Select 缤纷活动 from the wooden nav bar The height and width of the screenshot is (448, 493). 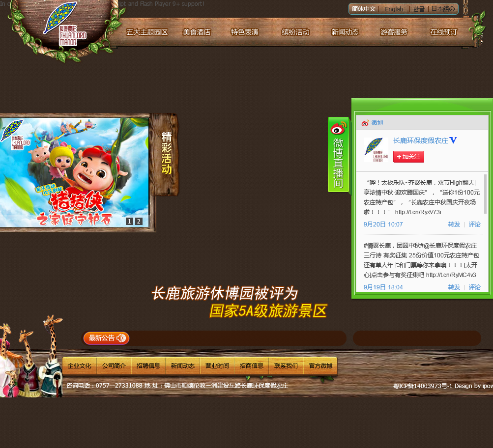[x=295, y=32]
